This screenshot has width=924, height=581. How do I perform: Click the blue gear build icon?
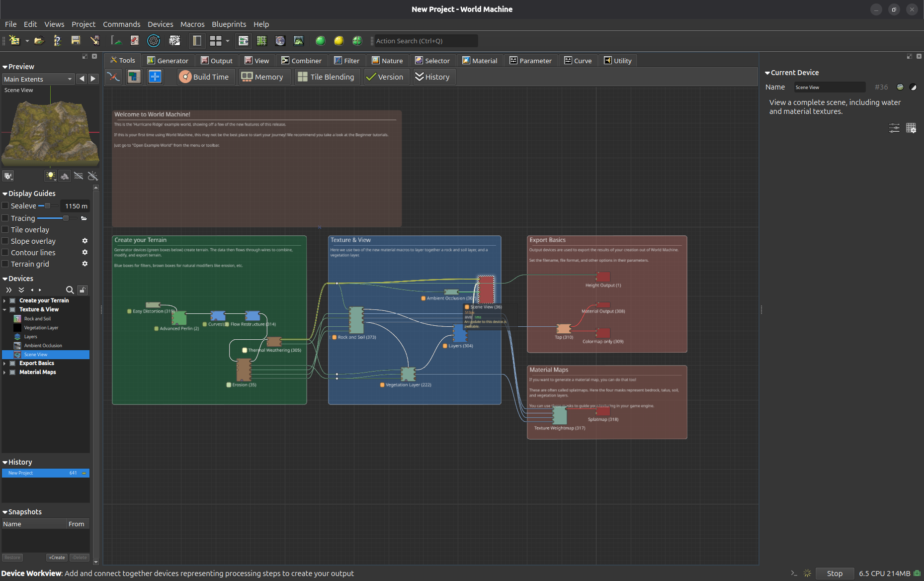[154, 41]
